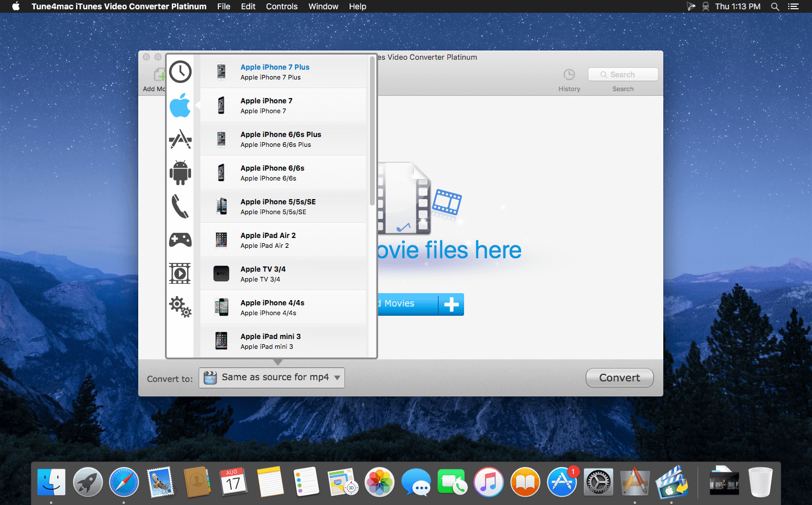Open the Window menu
812x505 pixels.
tap(324, 6)
